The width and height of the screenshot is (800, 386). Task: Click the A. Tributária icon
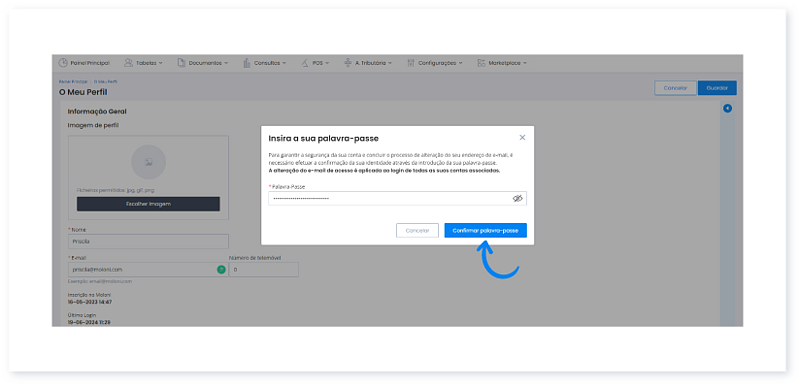(x=348, y=63)
